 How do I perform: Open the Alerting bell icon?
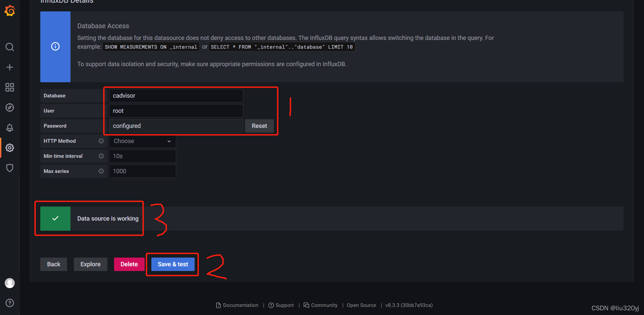10,128
